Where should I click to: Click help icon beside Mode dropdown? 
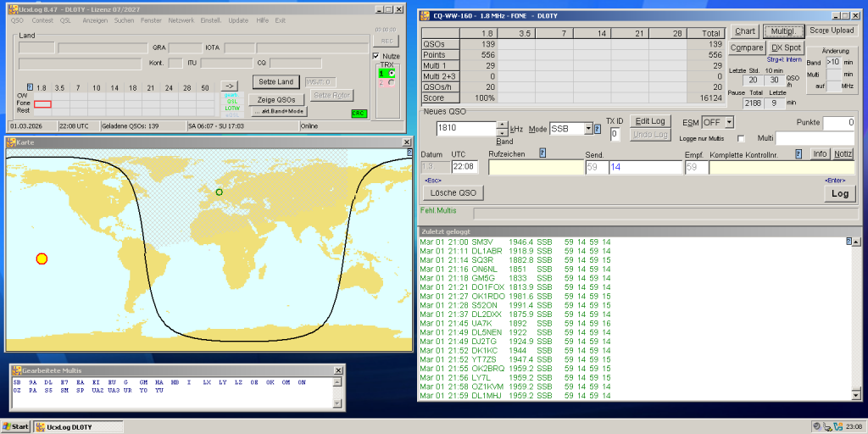point(598,129)
